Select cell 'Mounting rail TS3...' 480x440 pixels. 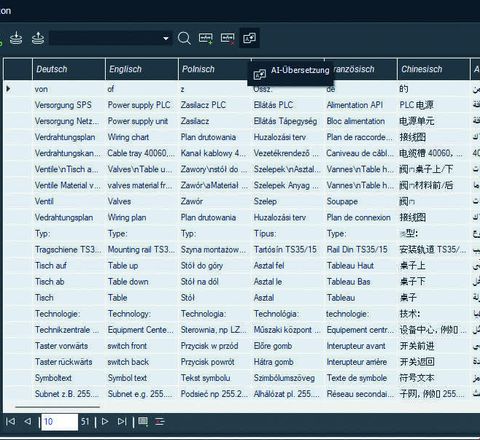142,249
